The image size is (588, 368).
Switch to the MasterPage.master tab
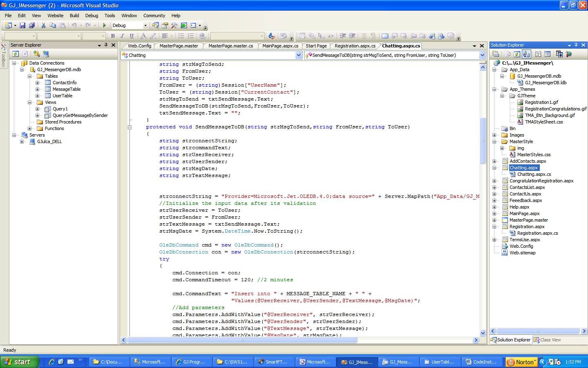pyautogui.click(x=178, y=46)
